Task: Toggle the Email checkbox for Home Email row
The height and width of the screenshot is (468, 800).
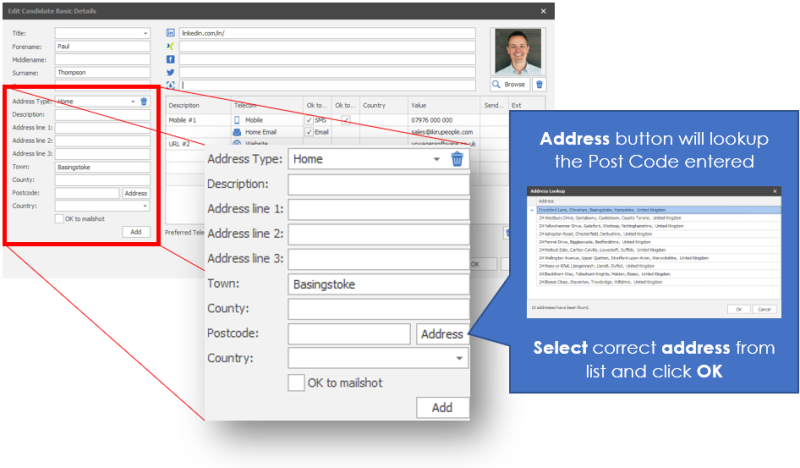Action: [309, 131]
